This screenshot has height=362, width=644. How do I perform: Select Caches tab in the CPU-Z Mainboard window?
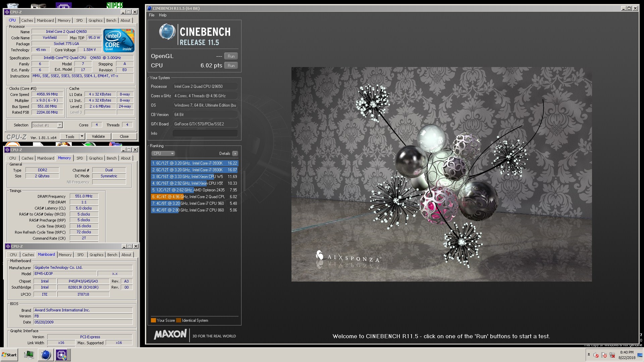tap(28, 255)
